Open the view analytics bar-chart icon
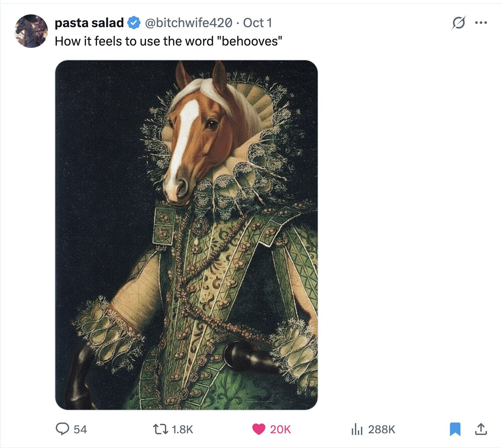The height and width of the screenshot is (448, 502). (x=357, y=429)
